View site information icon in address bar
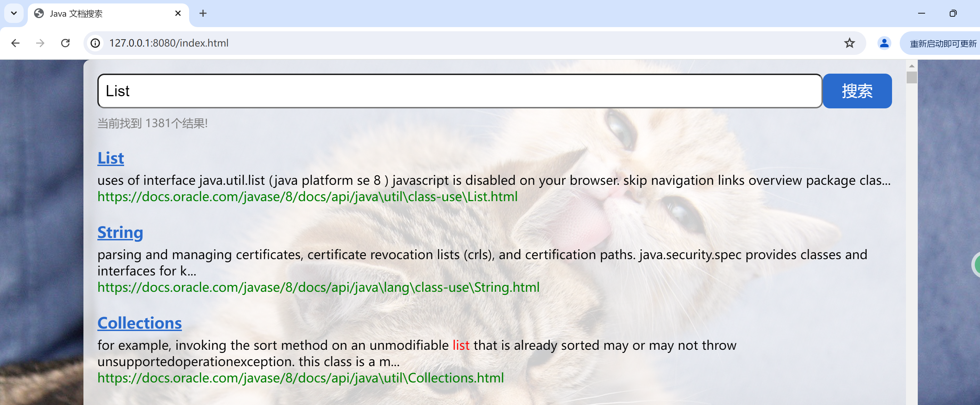 coord(96,43)
